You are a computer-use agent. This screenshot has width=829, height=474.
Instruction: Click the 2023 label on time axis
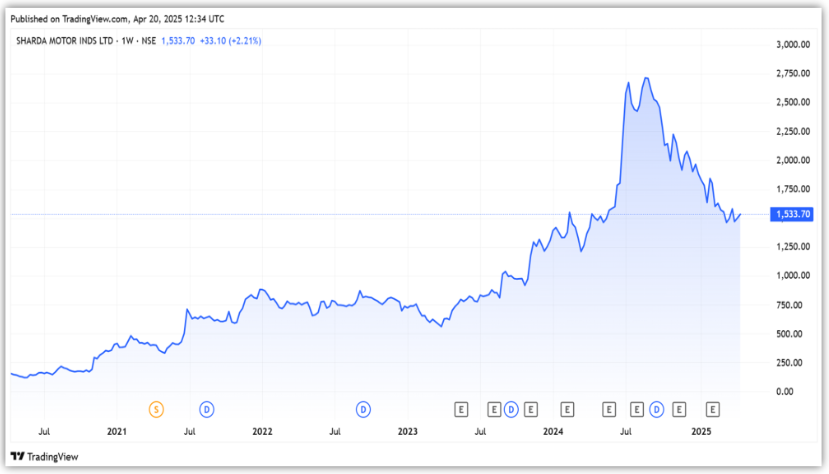coord(408,431)
